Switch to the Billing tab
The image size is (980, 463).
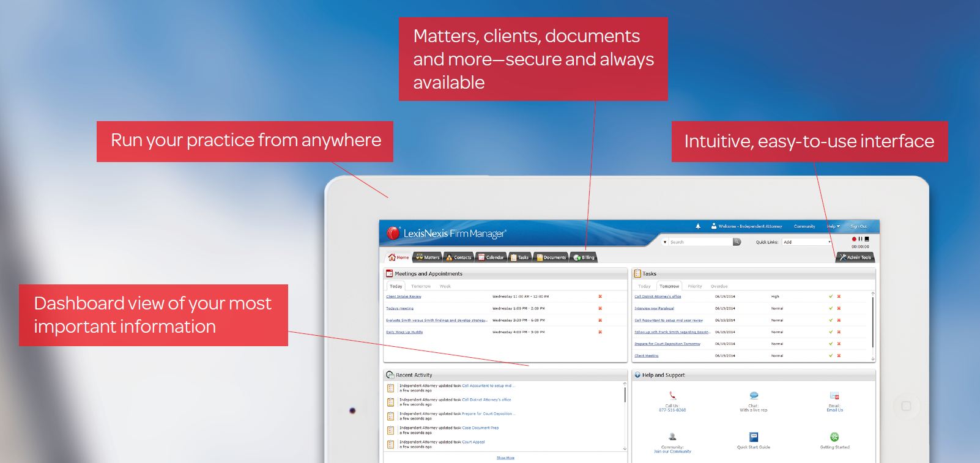click(584, 257)
